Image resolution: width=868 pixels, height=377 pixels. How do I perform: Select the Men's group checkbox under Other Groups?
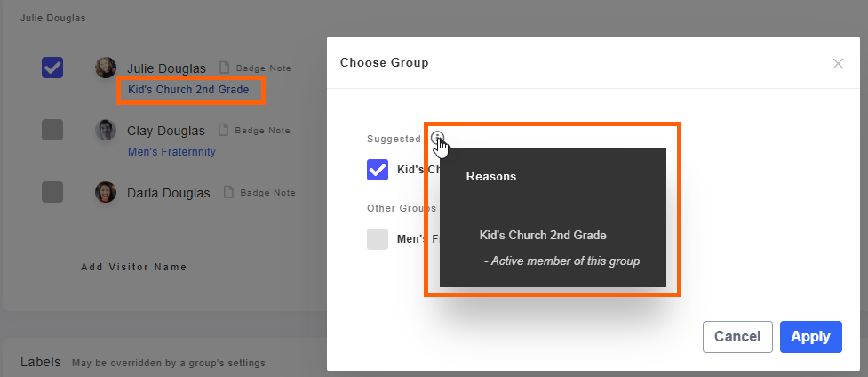(378, 238)
